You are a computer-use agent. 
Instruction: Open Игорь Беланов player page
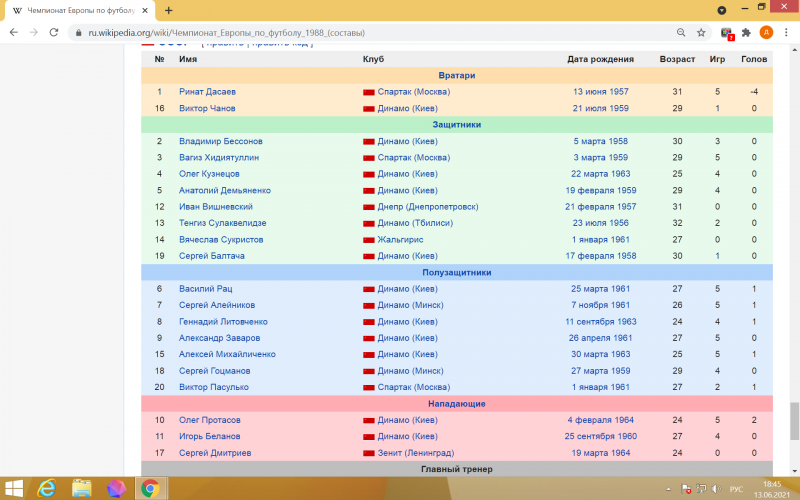pyautogui.click(x=209, y=437)
